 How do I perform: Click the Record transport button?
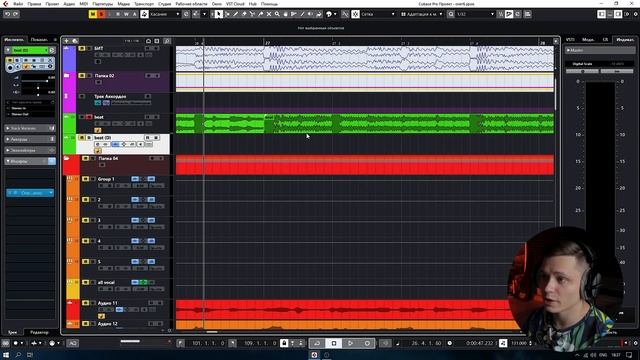(x=367, y=343)
